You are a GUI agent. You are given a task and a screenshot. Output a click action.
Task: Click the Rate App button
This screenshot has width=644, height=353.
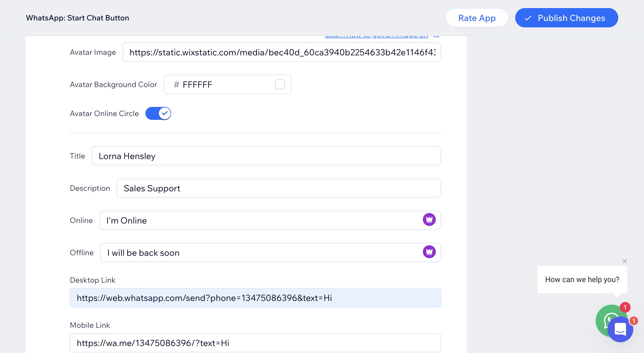(x=477, y=18)
